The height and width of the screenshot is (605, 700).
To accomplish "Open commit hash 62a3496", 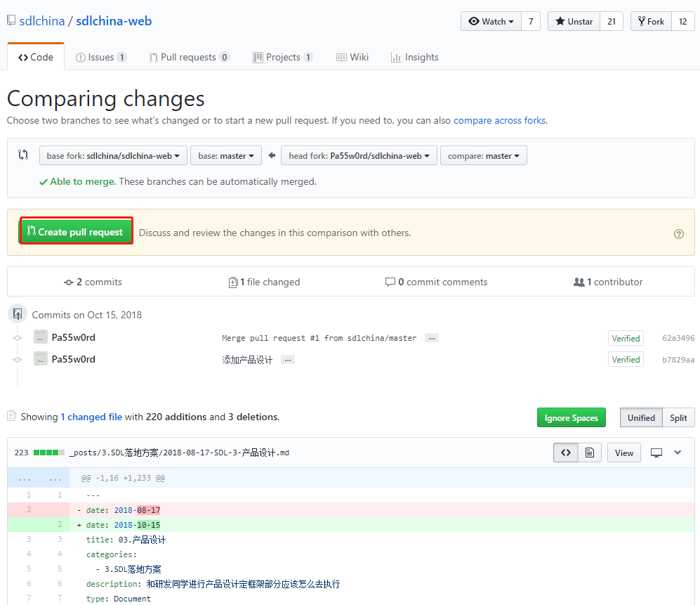I will click(678, 338).
